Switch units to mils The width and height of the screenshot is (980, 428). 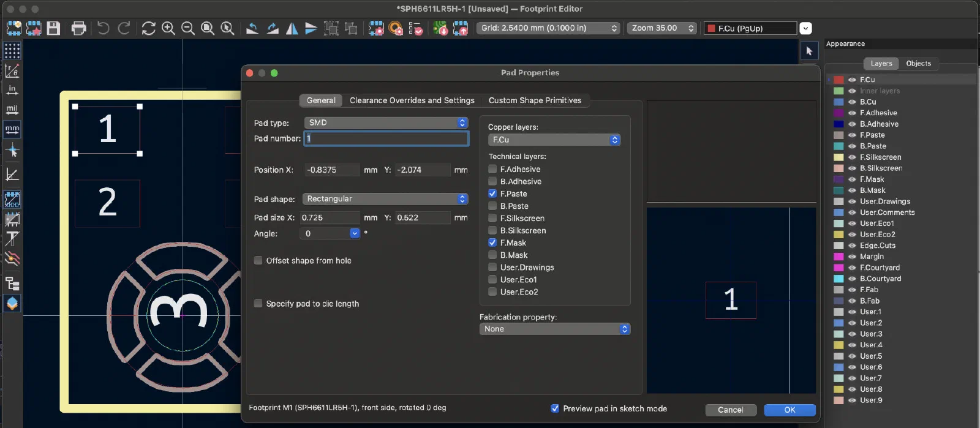(x=12, y=110)
